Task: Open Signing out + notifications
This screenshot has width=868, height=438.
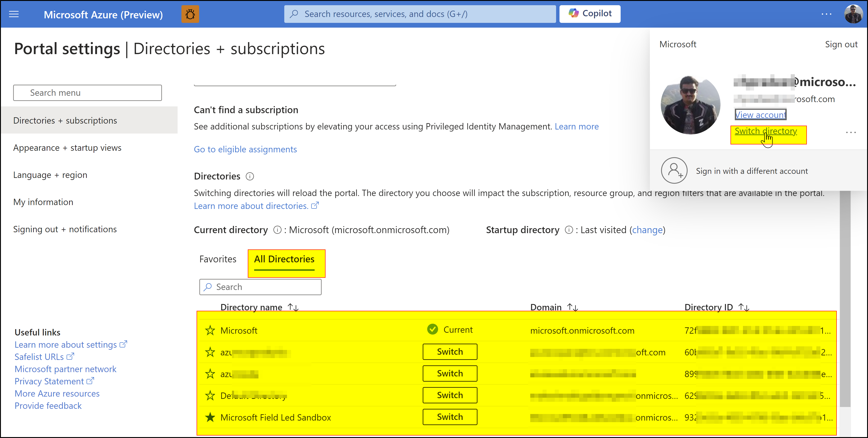Action: pyautogui.click(x=65, y=229)
